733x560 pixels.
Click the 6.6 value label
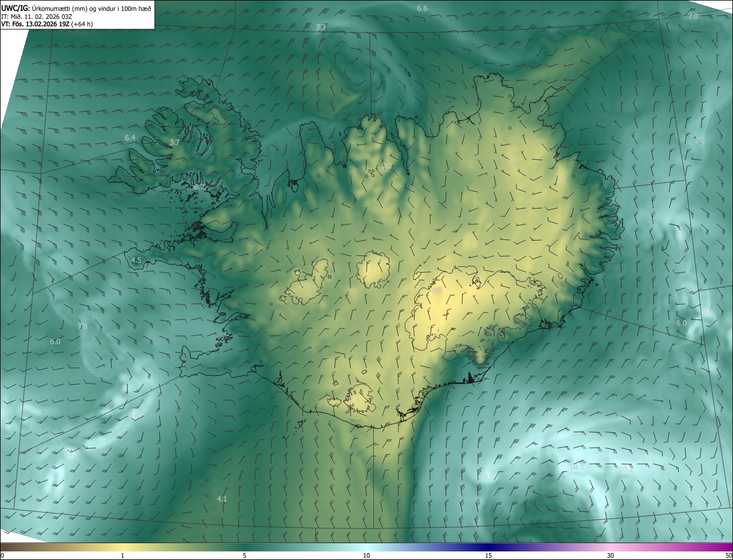(422, 8)
